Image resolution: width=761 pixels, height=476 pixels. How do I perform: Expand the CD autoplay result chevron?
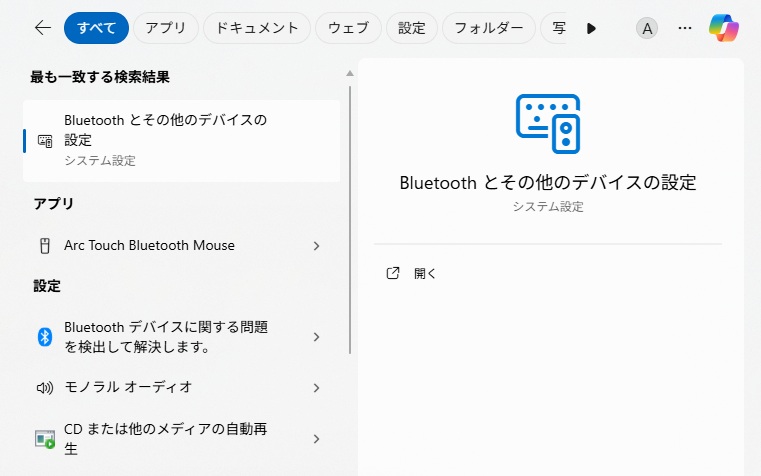(x=316, y=439)
